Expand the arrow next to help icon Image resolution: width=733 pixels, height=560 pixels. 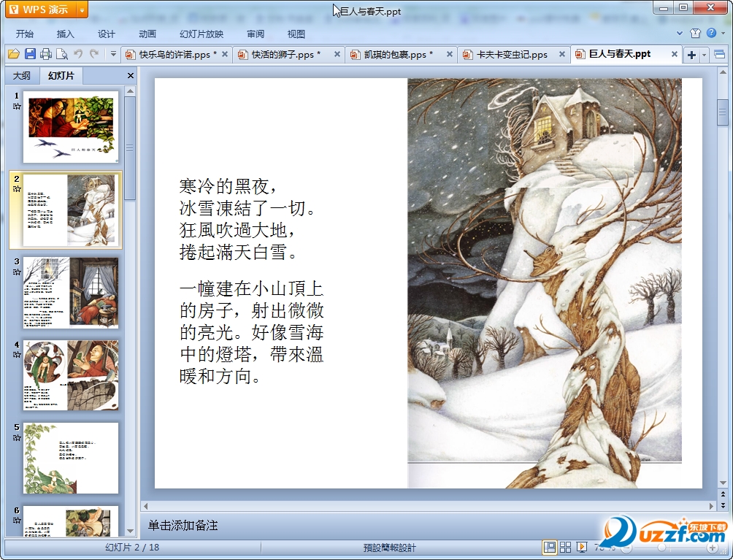723,33
